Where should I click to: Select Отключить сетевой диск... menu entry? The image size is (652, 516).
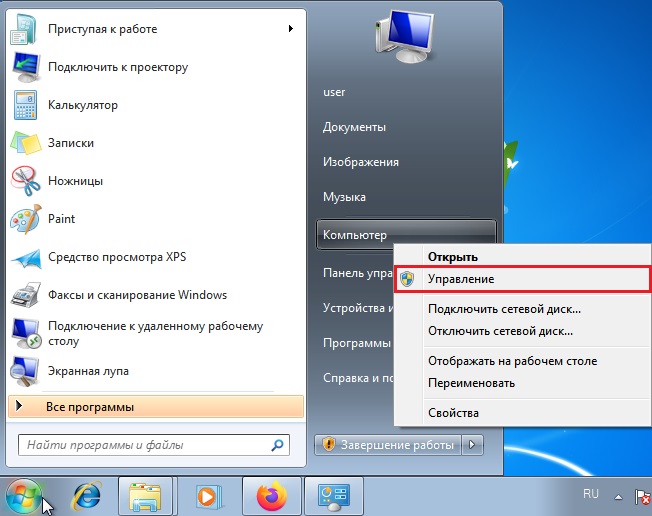tap(522, 331)
